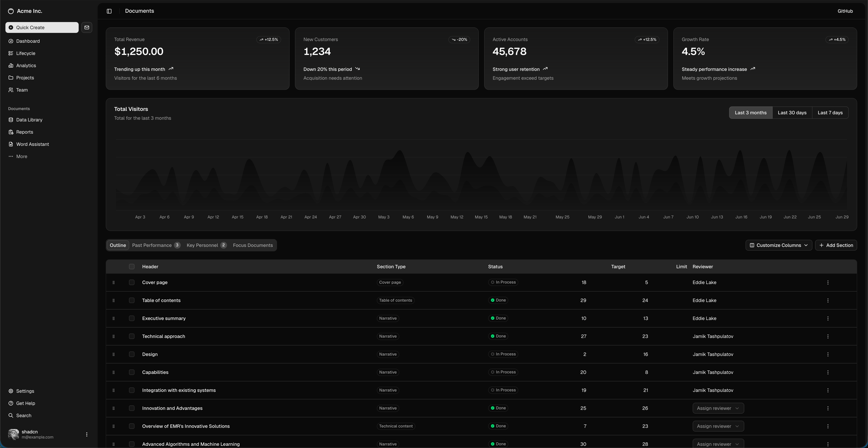Open the user account menu for shadcn
Viewport: 868px width, 448px height.
click(x=87, y=434)
